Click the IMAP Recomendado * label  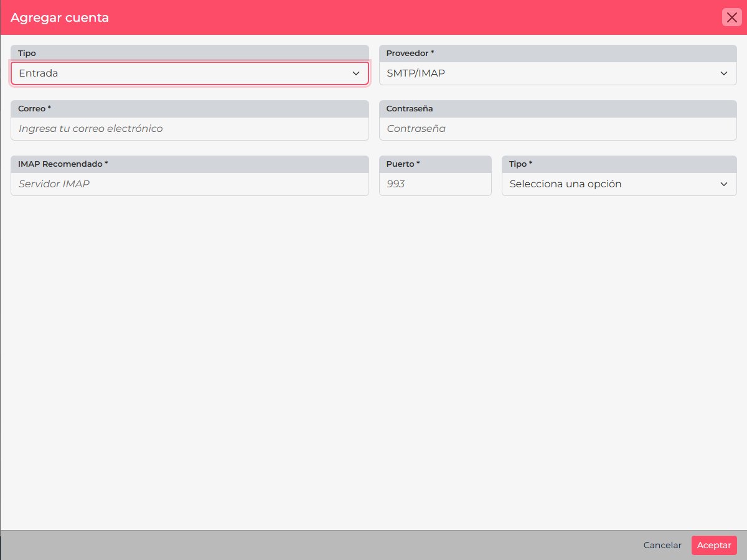[x=63, y=164]
